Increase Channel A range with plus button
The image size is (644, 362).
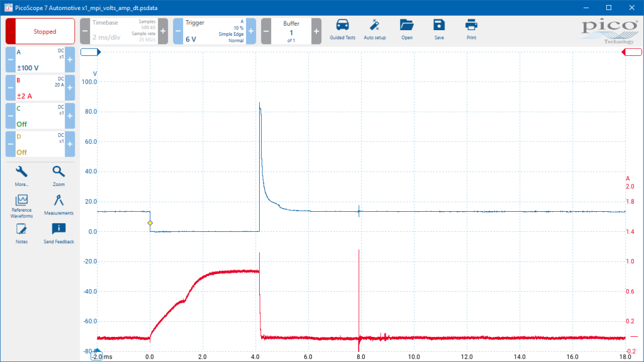(70, 60)
